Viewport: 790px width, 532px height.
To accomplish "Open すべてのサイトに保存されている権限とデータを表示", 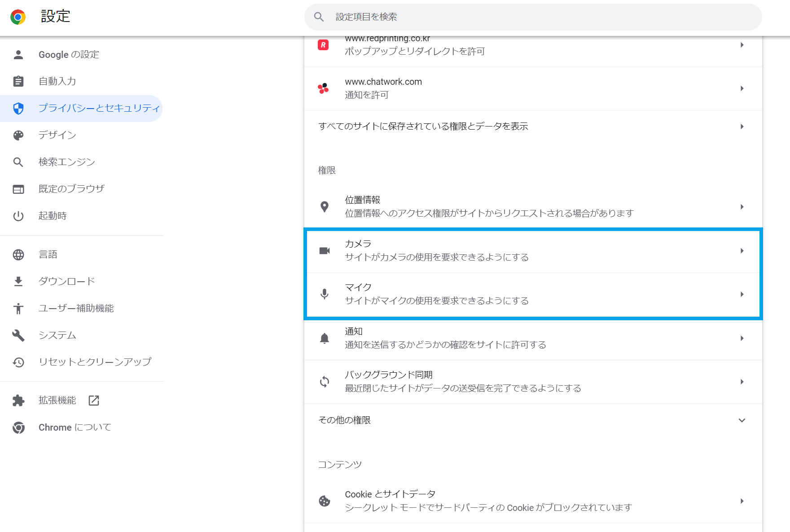I will [x=423, y=126].
